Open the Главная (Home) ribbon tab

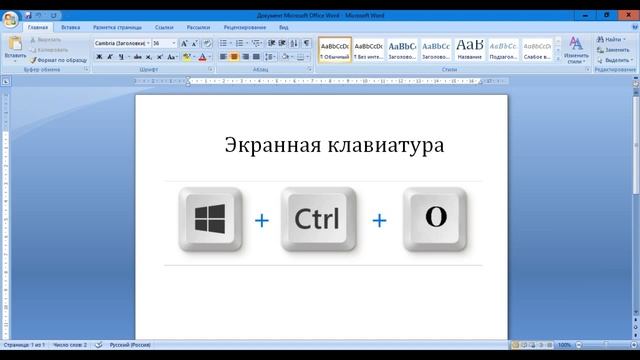pos(38,27)
